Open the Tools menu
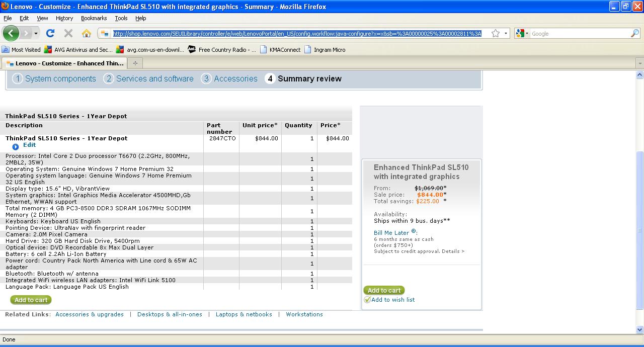 [x=121, y=18]
